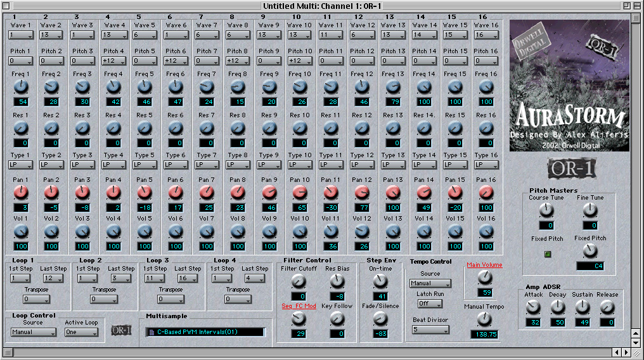Click the right arrow of the horizontal scrollbar
This screenshot has width=644, height=360.
coord(627,352)
